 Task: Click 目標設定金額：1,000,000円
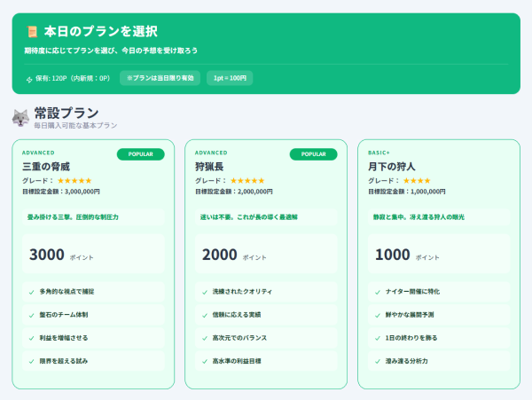[x=407, y=192]
